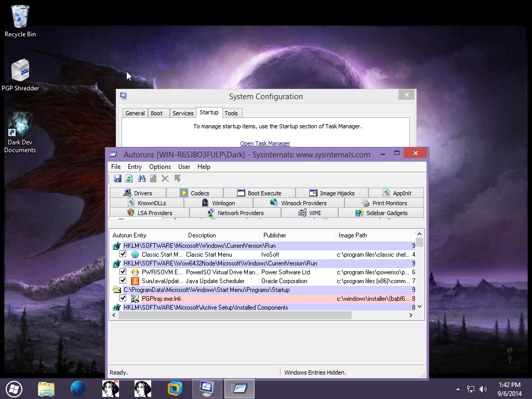Switch to the Network Providers tab
532x399 pixels.
235,212
